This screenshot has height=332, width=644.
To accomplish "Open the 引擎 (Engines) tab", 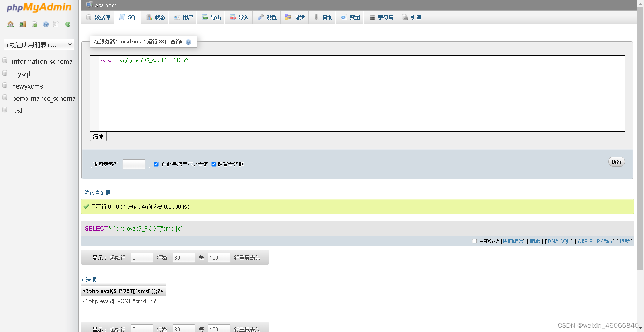I will (411, 17).
